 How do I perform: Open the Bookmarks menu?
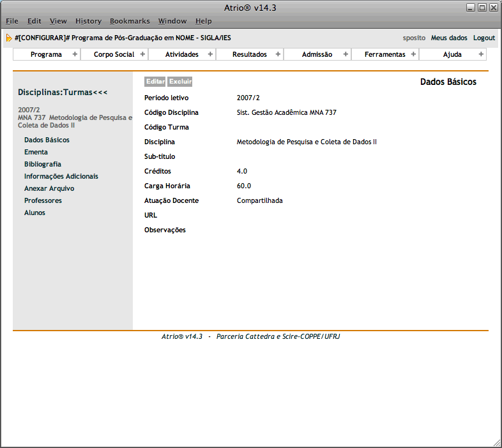[x=130, y=21]
